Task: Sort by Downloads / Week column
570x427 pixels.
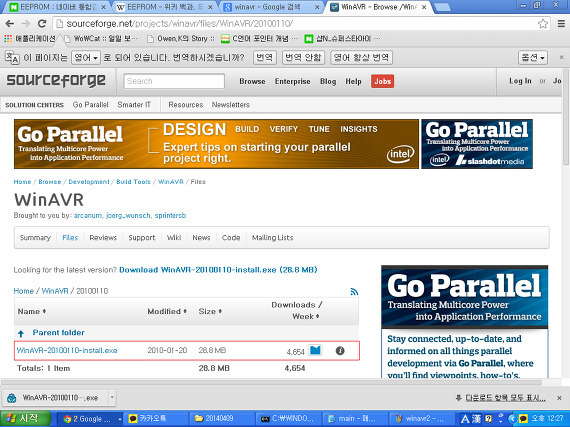Action: (297, 310)
